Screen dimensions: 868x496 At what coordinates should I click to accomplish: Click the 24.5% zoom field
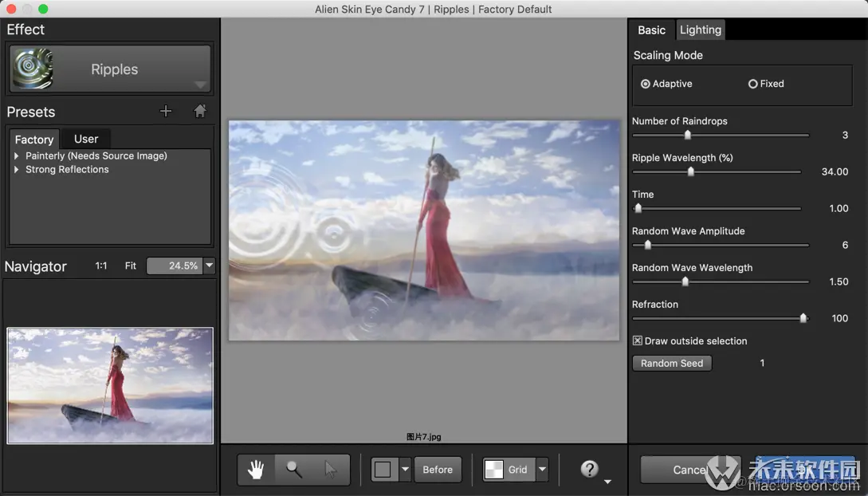[175, 266]
